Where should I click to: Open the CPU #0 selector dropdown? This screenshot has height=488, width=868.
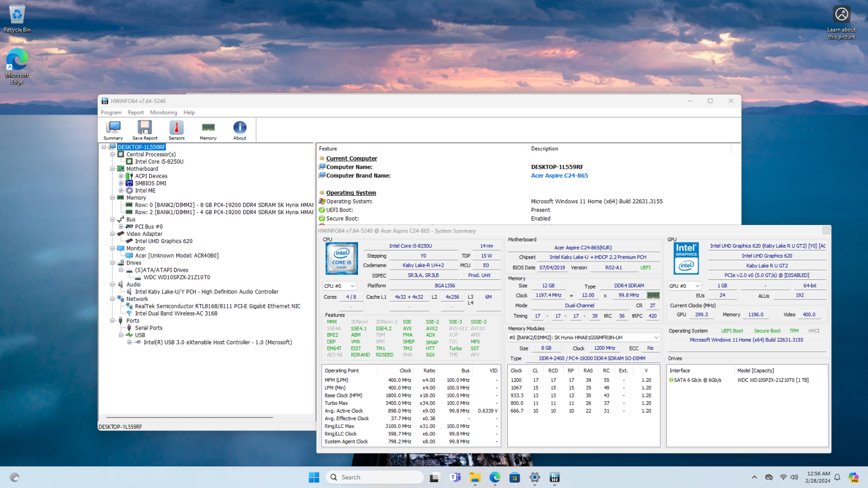340,286
